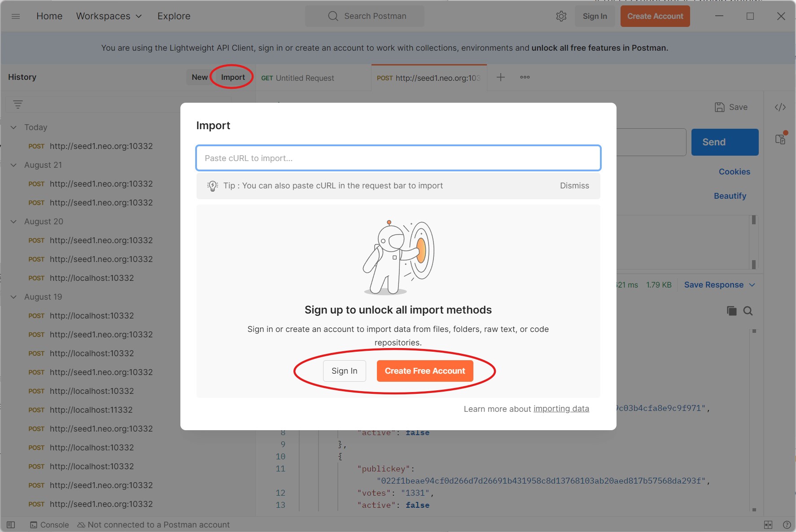796x532 pixels.
Task: Open Today's POST seed1.neo.org:10332 entry
Action: point(91,146)
